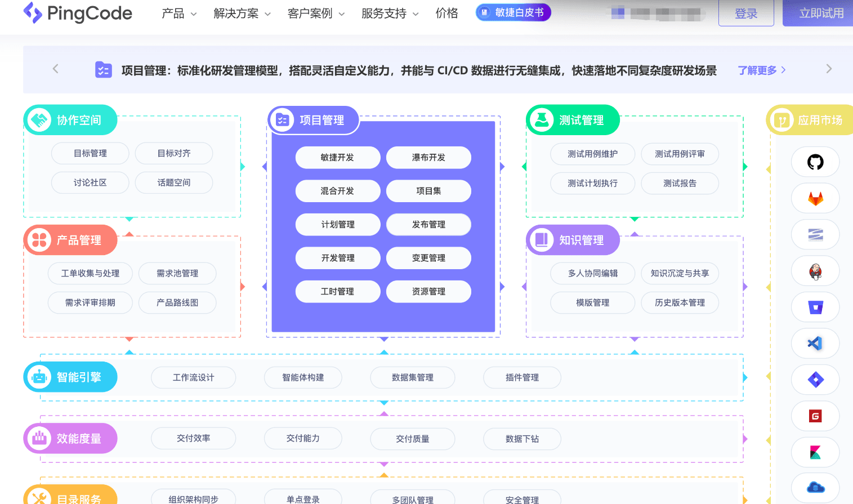The width and height of the screenshot is (853, 504).
Task: Select the 敏捷开发 pill
Action: coord(338,157)
